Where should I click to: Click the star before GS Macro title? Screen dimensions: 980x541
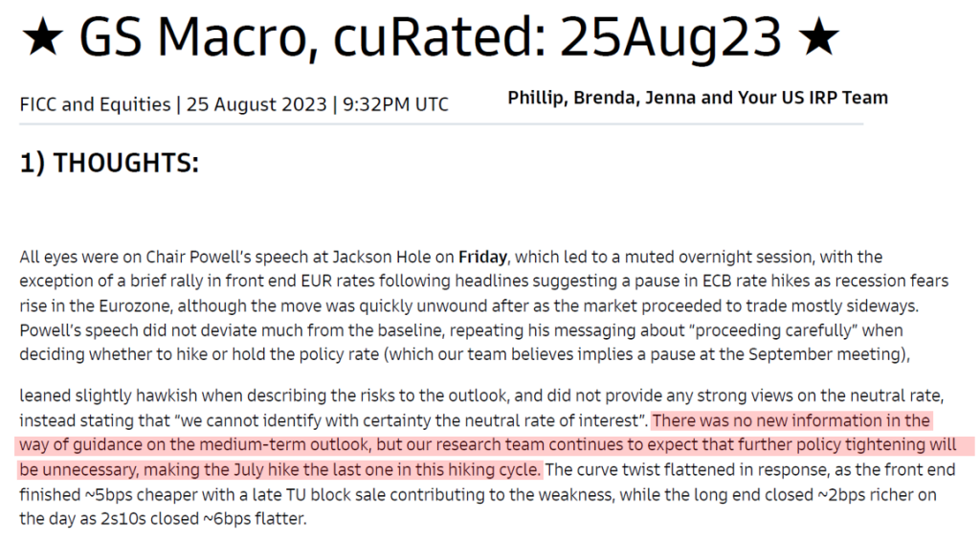click(x=42, y=37)
